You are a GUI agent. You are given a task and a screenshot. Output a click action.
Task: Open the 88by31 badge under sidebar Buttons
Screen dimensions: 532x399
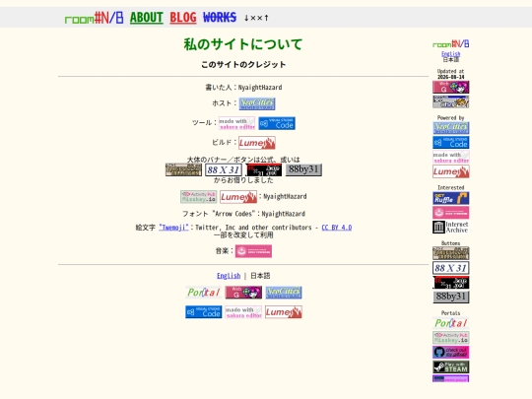coord(451,298)
